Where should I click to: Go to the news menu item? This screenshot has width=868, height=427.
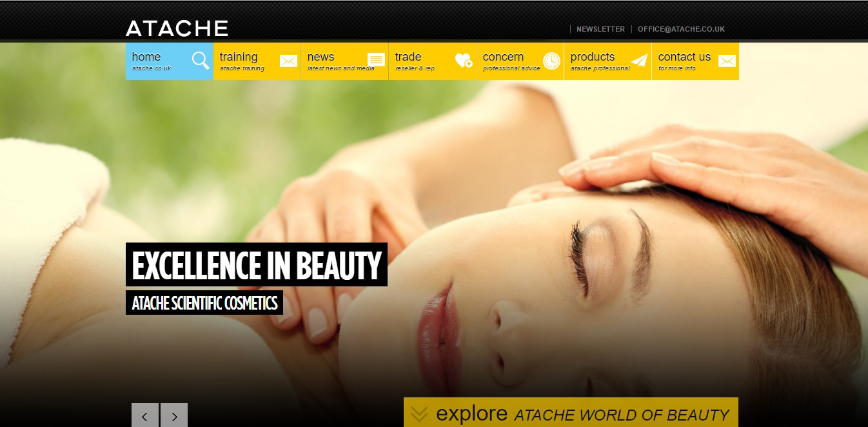coord(345,61)
